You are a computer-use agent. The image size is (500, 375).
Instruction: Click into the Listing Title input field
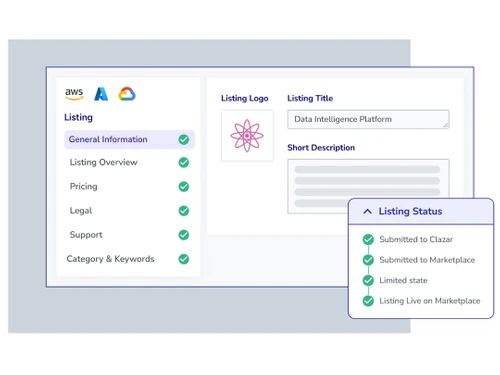click(x=368, y=119)
